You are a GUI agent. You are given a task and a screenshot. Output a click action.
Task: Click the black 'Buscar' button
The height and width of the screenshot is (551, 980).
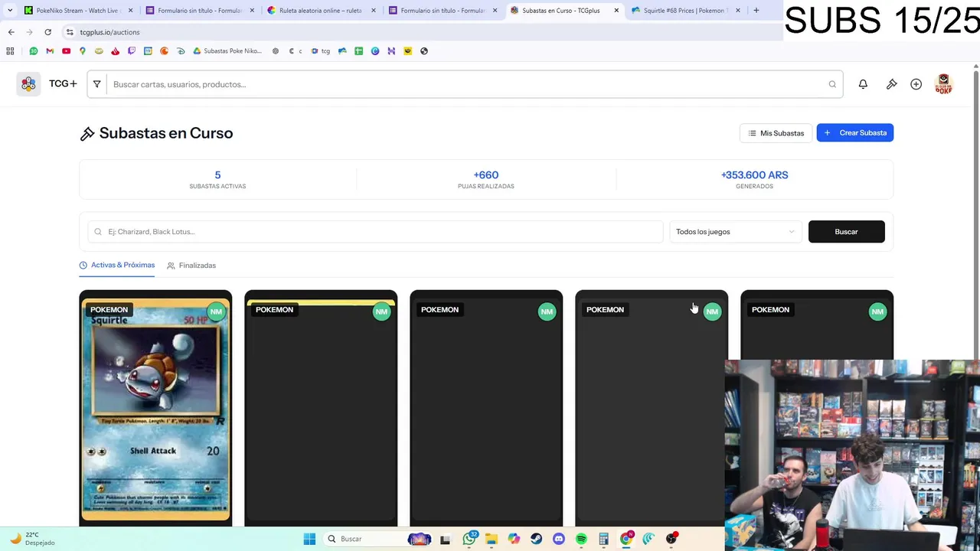point(847,232)
